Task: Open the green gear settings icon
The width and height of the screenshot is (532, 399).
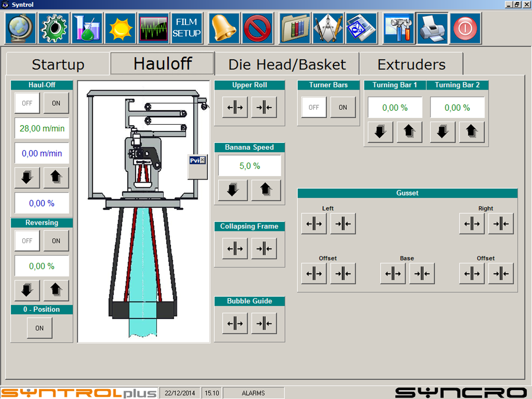Action: pos(54,28)
